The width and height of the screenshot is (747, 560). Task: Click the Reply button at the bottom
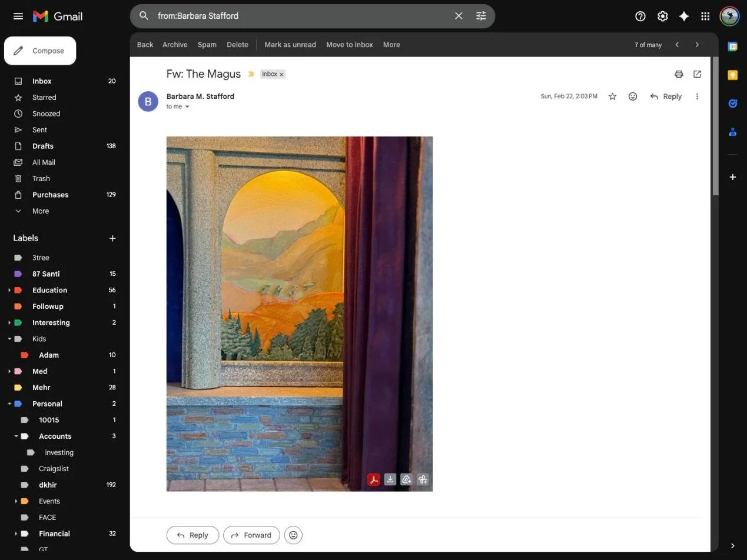tap(192, 535)
